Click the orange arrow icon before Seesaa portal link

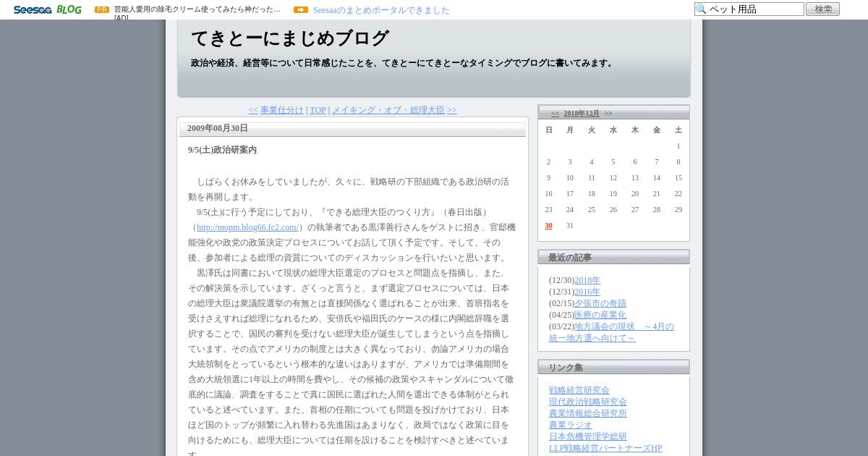(301, 10)
